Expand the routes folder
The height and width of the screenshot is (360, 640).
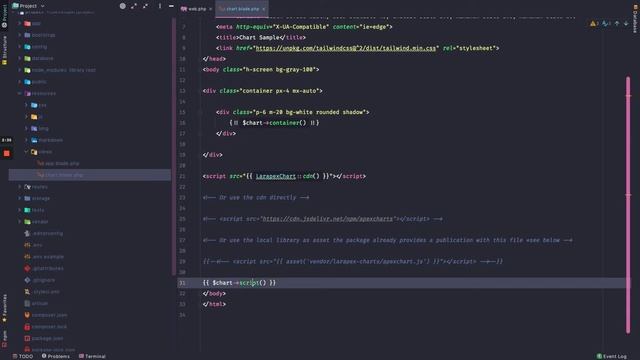20,187
